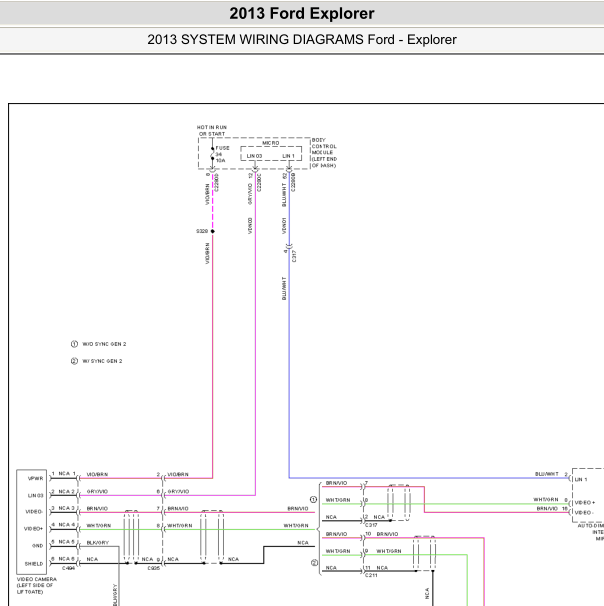
Task: Select 'WHT/GRN' label next to the mirror VIDEO+ pin
Action: coord(546,499)
